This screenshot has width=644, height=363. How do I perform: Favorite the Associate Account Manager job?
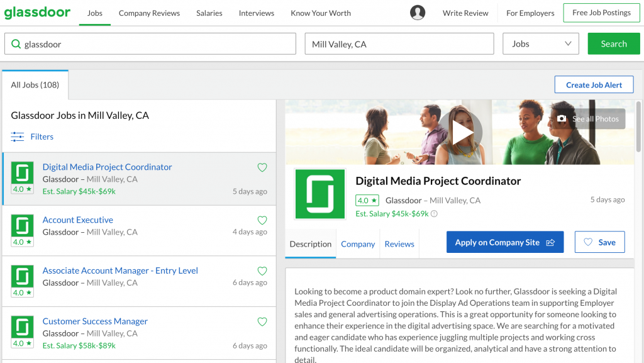coord(262,271)
